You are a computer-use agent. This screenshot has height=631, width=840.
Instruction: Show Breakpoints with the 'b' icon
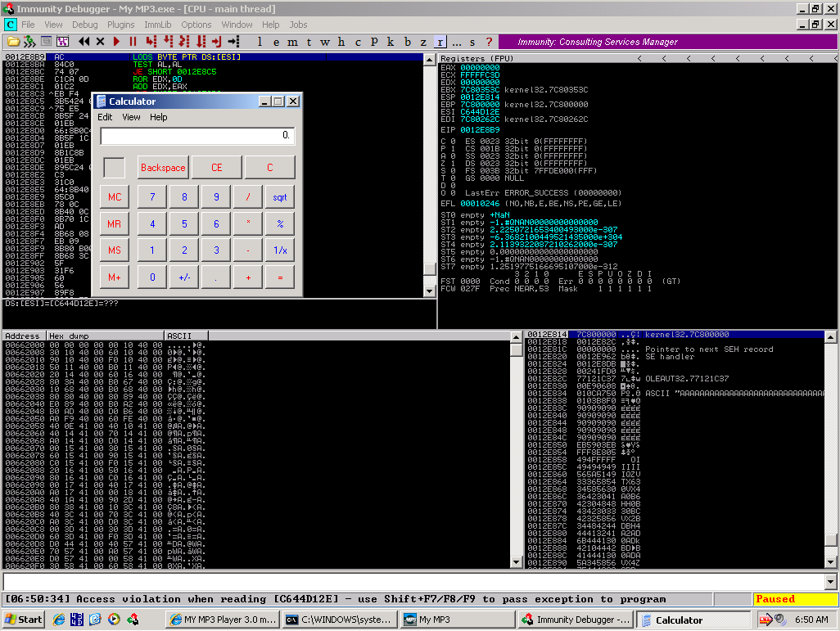(x=407, y=42)
